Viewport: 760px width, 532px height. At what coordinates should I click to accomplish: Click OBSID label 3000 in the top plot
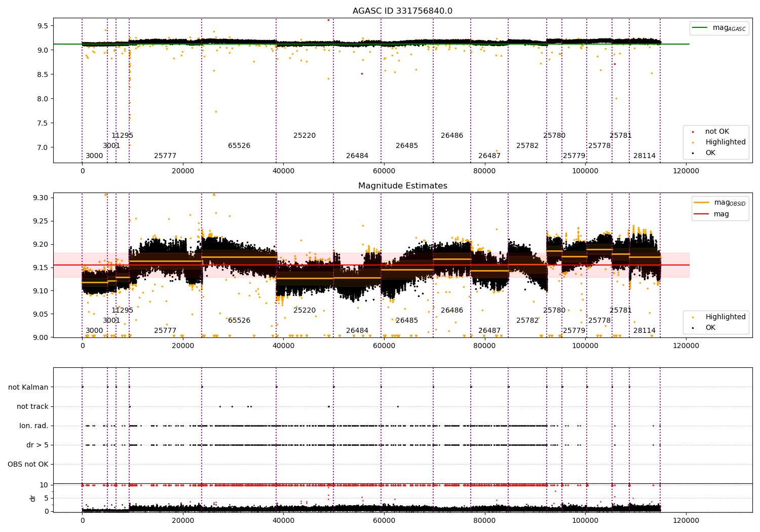tap(94, 156)
